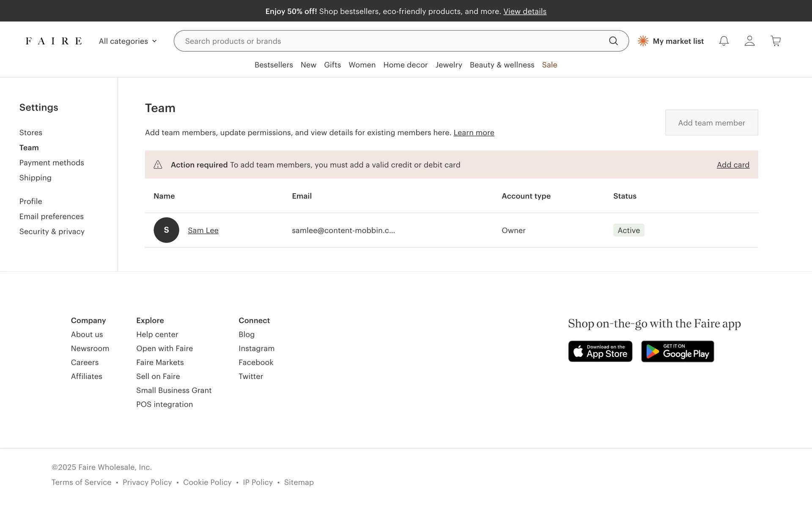812x508 pixels.
Task: Click the Add team member button
Action: tap(711, 123)
